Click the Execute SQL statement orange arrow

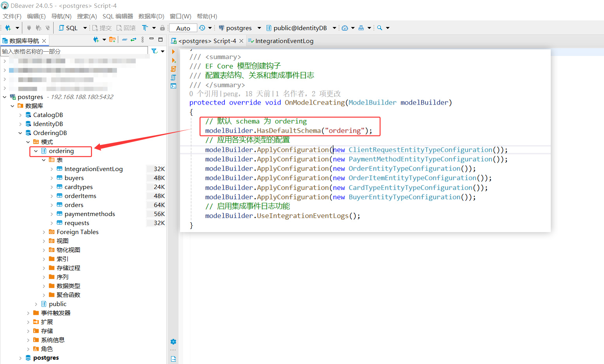pos(173,52)
